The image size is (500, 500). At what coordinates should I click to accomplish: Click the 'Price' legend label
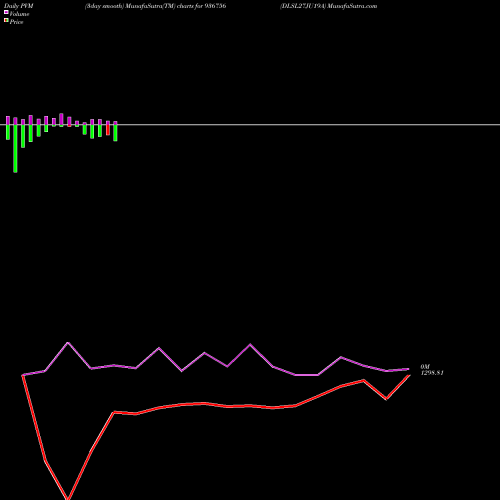coord(16,22)
